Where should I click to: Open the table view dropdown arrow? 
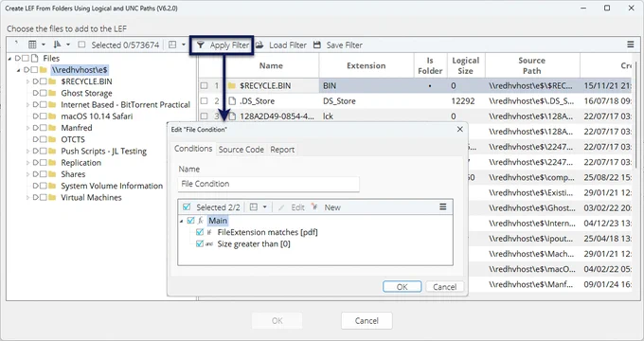(x=44, y=45)
